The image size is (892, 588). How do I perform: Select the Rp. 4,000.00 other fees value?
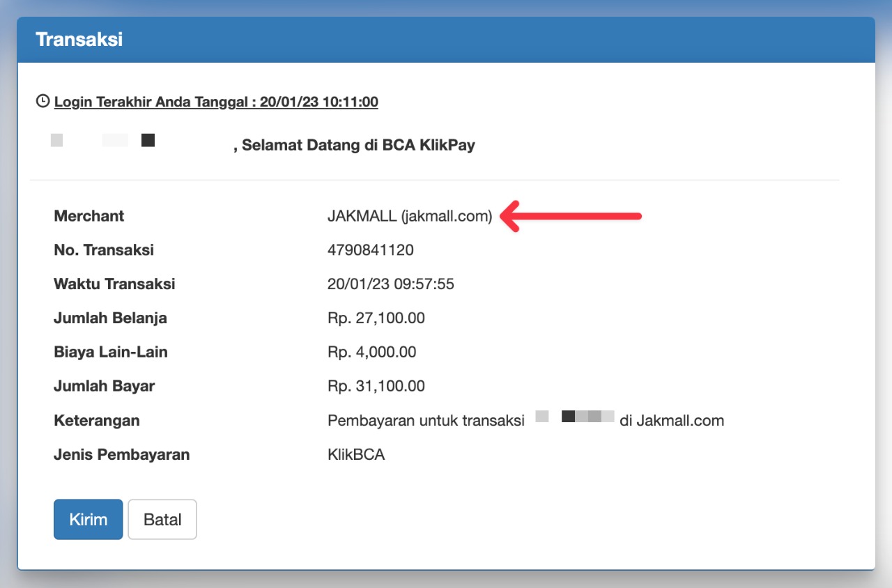click(x=372, y=353)
